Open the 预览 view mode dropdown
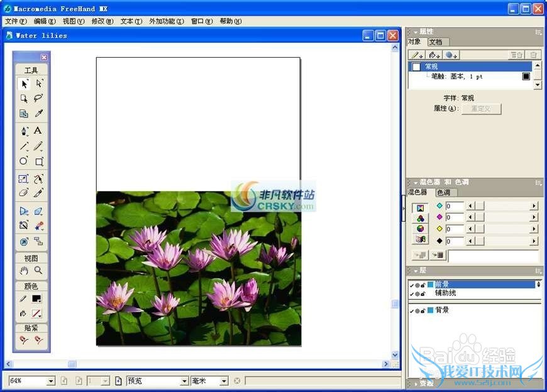This screenshot has height=392, width=547. point(184,381)
